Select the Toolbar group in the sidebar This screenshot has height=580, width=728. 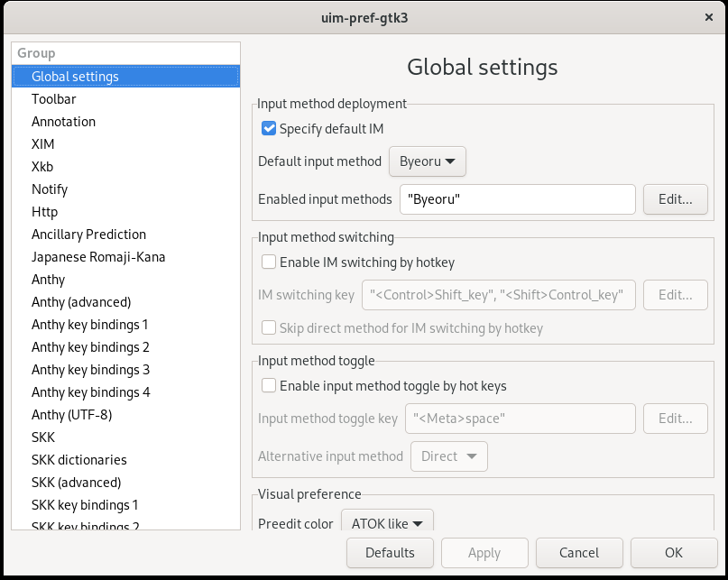click(x=56, y=99)
